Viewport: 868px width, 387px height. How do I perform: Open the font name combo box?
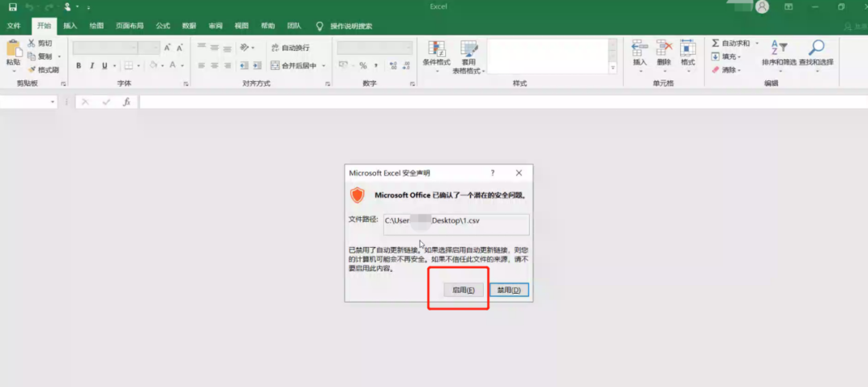coord(104,47)
